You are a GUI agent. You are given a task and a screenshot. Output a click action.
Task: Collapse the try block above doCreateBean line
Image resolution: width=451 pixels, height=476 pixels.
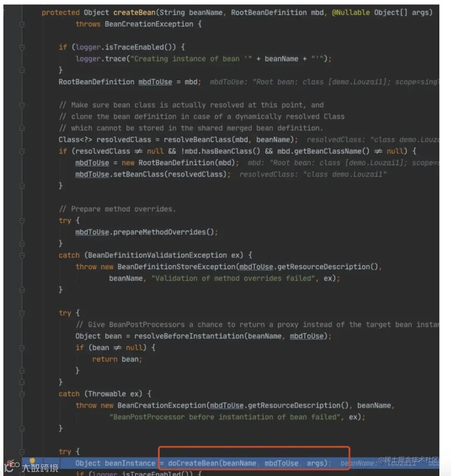pyautogui.click(x=22, y=452)
